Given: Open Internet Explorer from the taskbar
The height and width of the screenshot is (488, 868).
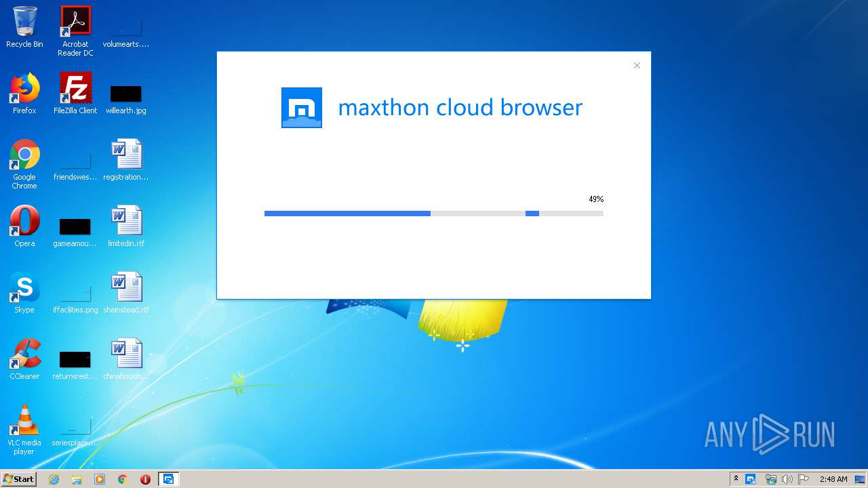Looking at the screenshot, I should (x=54, y=479).
